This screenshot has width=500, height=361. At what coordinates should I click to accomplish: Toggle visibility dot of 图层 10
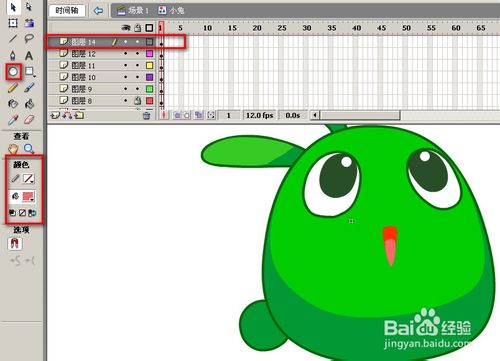pos(126,77)
